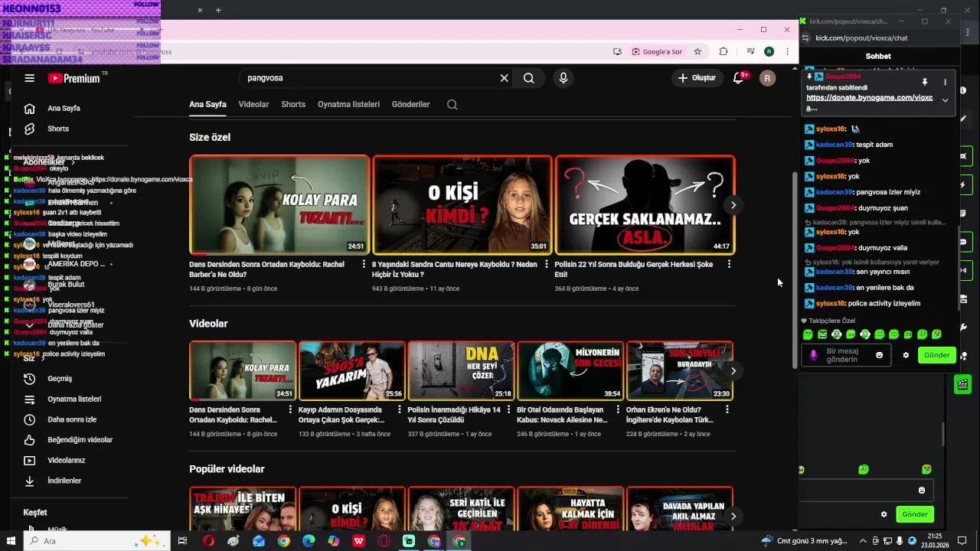980x551 pixels.
Task: Search within channel using magnifier icon
Action: [452, 105]
